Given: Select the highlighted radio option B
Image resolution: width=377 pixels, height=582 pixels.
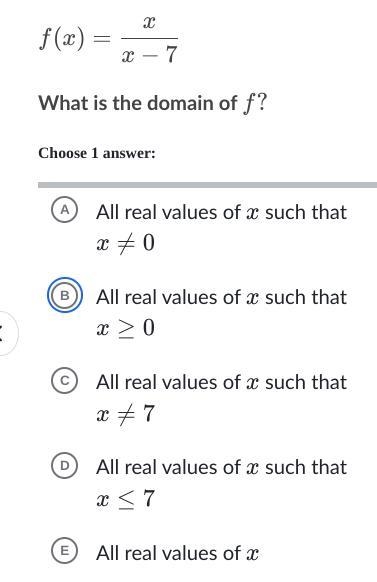Looking at the screenshot, I should (x=64, y=295).
